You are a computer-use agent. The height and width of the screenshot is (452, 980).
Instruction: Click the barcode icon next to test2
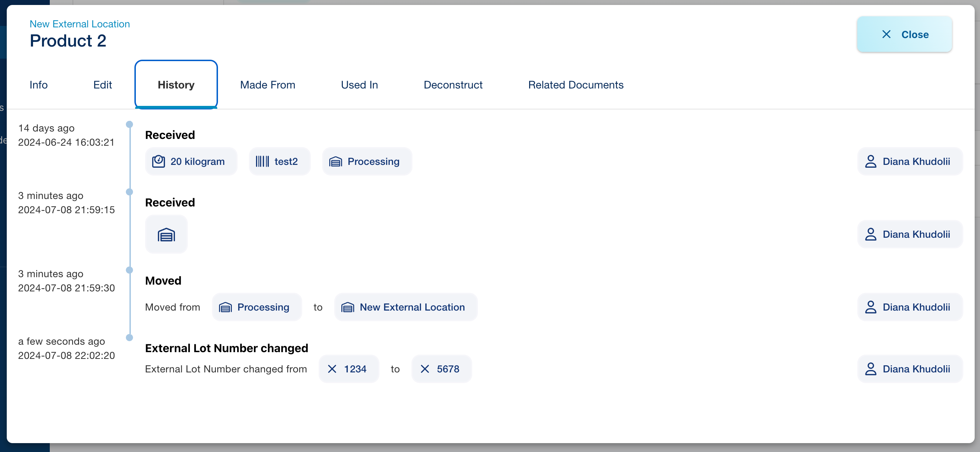click(262, 162)
